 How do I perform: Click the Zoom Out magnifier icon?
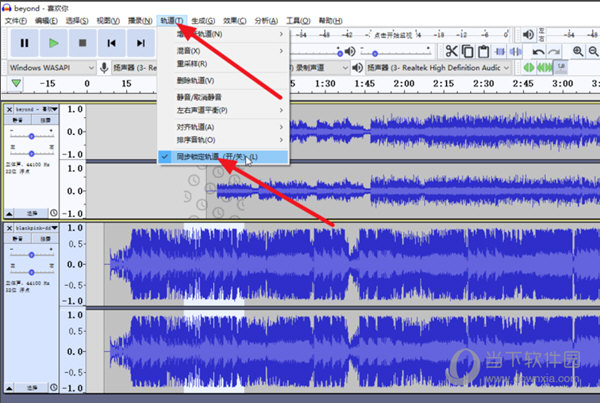pos(593,51)
